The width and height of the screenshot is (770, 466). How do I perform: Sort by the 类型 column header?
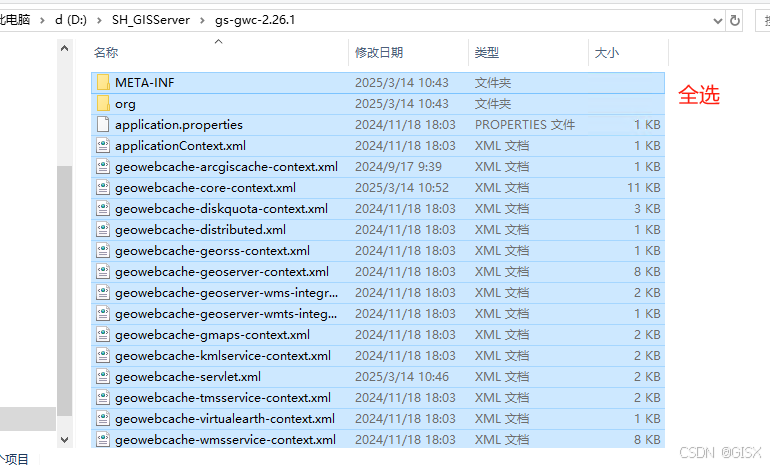[x=487, y=53]
